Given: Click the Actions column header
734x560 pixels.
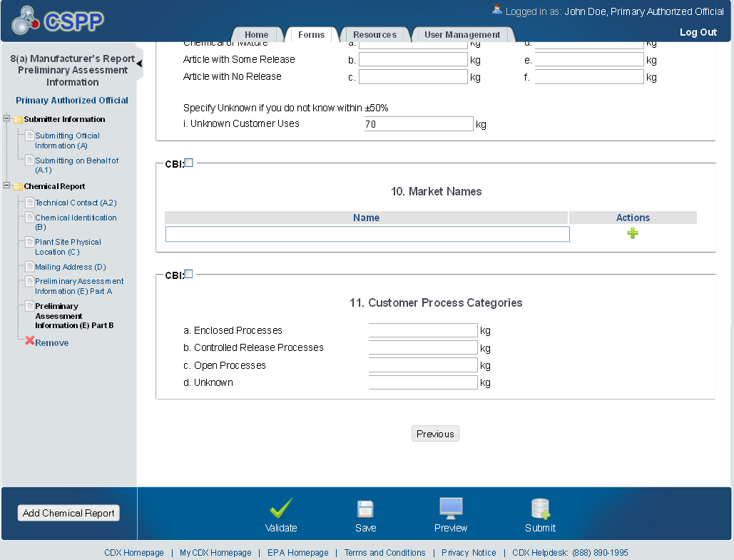Looking at the screenshot, I should point(633,218).
